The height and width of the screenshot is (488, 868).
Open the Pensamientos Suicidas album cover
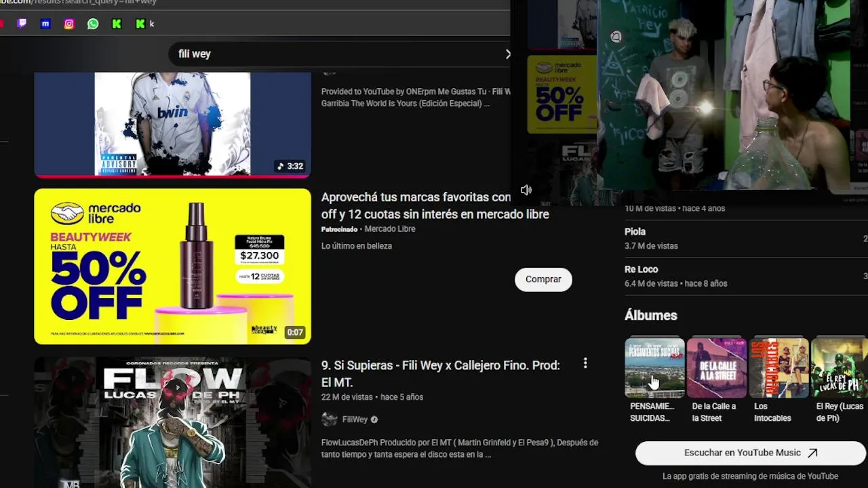click(x=654, y=367)
